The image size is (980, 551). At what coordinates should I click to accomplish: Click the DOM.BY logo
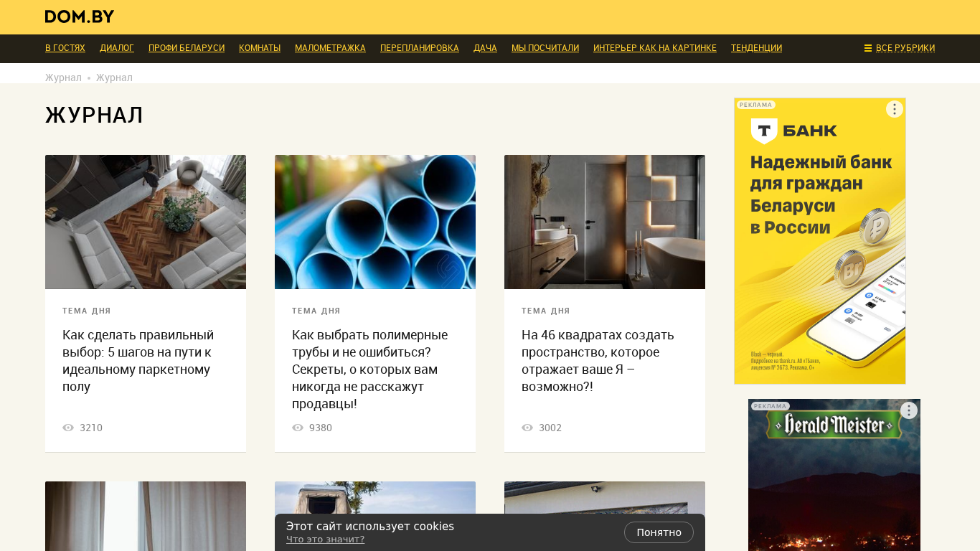pyautogui.click(x=80, y=17)
